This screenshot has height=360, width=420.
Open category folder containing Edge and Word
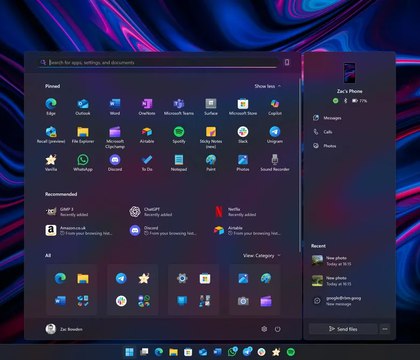[72, 290]
